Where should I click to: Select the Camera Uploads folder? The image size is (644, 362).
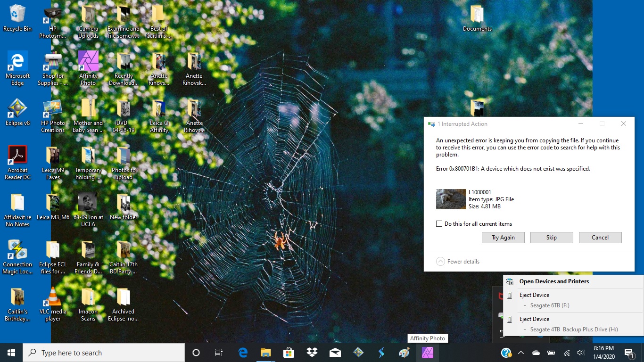click(x=88, y=22)
